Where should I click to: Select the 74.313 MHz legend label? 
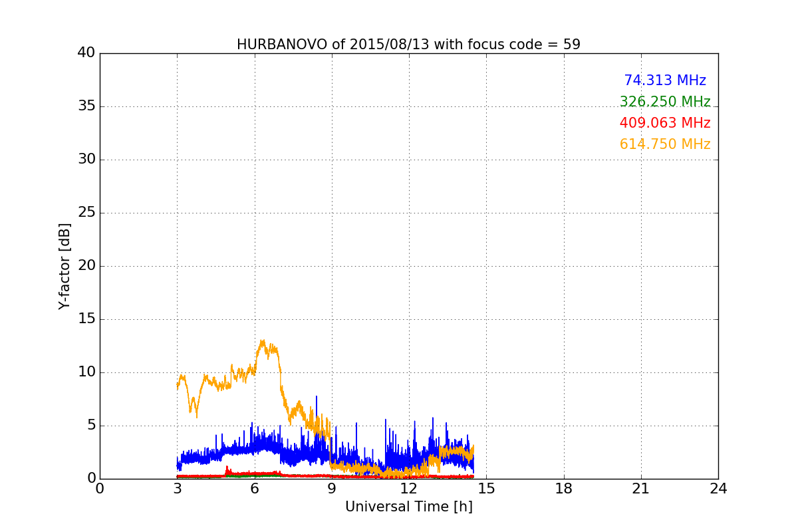click(x=665, y=80)
